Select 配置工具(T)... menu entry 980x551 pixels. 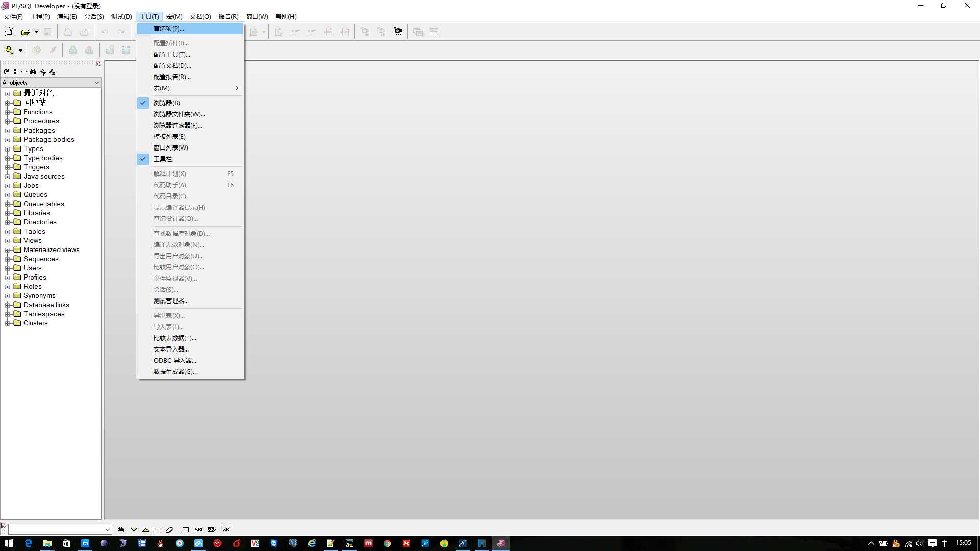(x=190, y=55)
